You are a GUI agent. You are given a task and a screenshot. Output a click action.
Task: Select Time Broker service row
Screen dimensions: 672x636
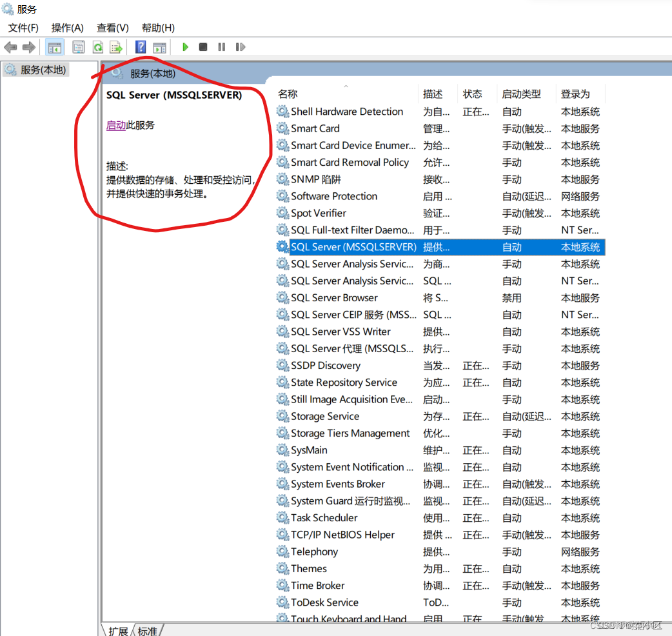[440, 586]
